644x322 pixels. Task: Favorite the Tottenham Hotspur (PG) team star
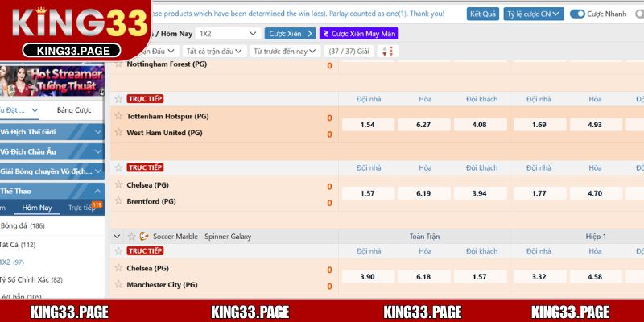pos(118,115)
